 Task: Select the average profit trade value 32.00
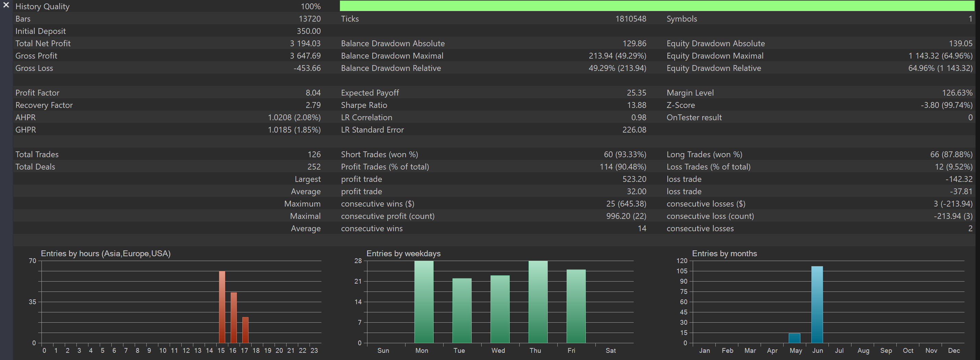[x=637, y=191]
